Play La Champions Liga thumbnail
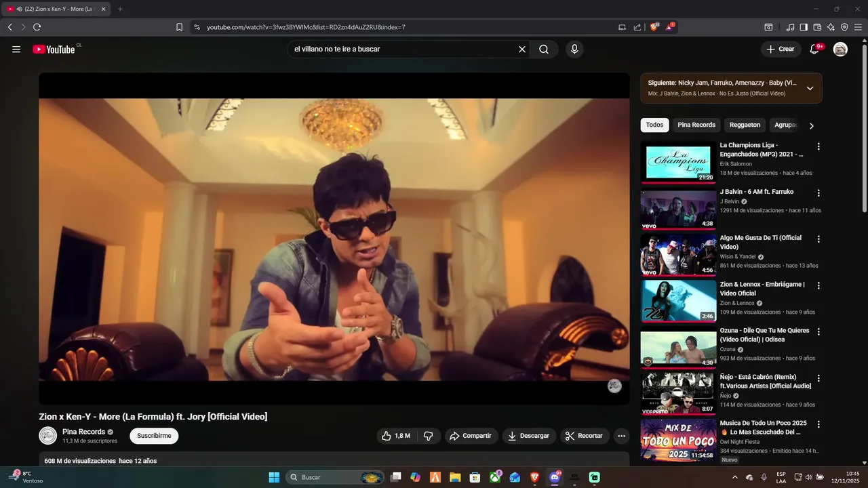Image resolution: width=868 pixels, height=488 pixels. click(678, 162)
